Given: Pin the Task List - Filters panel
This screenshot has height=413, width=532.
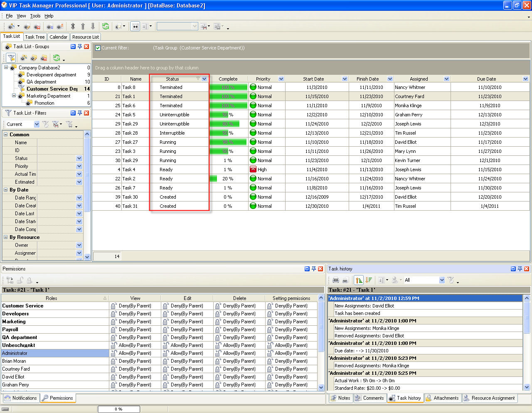Looking at the screenshot, I should pos(80,113).
